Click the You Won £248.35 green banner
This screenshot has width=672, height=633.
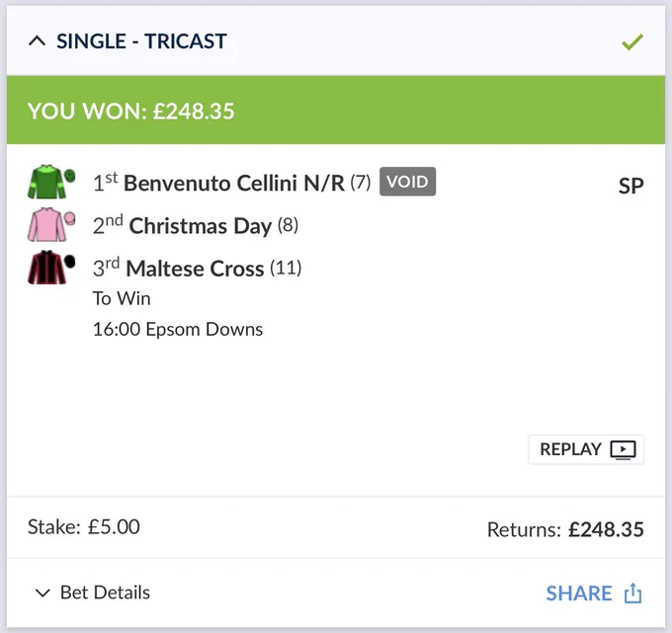click(x=336, y=110)
